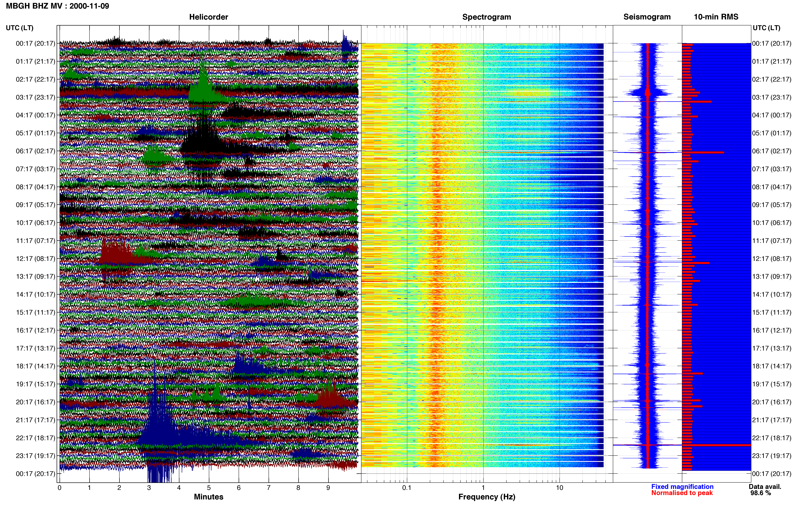The image size is (812, 508).
Task: Click the 'Seismogram' panel heading
Action: click(x=647, y=17)
